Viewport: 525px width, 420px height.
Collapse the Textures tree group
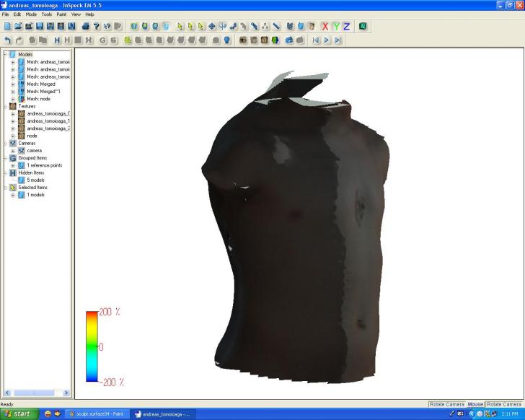pos(5,106)
